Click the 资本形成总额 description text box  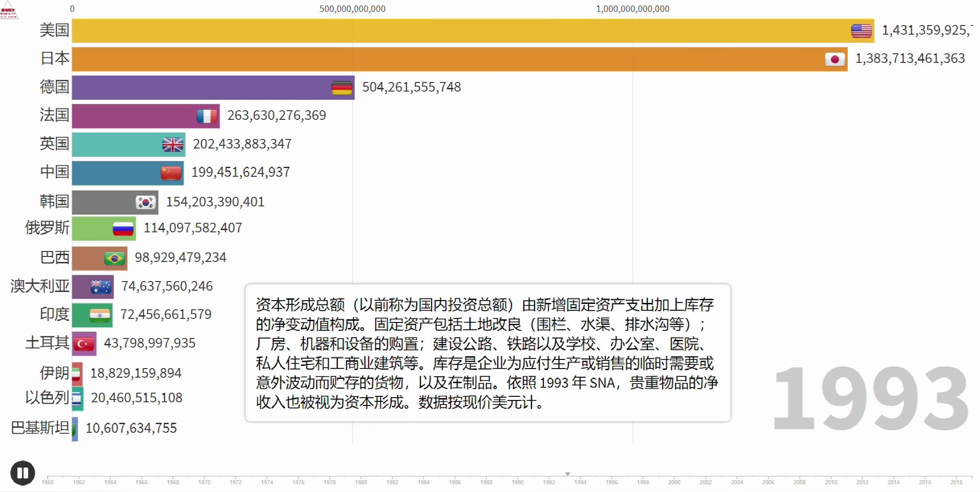[x=488, y=353]
